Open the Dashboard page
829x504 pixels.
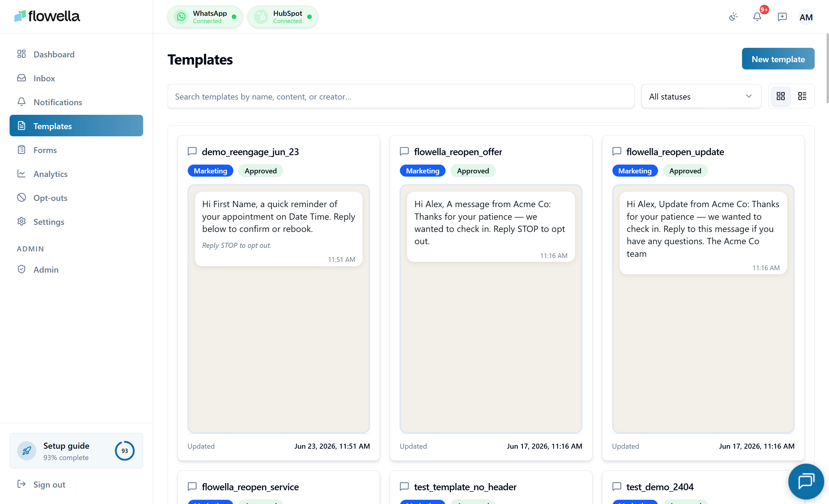(76, 54)
